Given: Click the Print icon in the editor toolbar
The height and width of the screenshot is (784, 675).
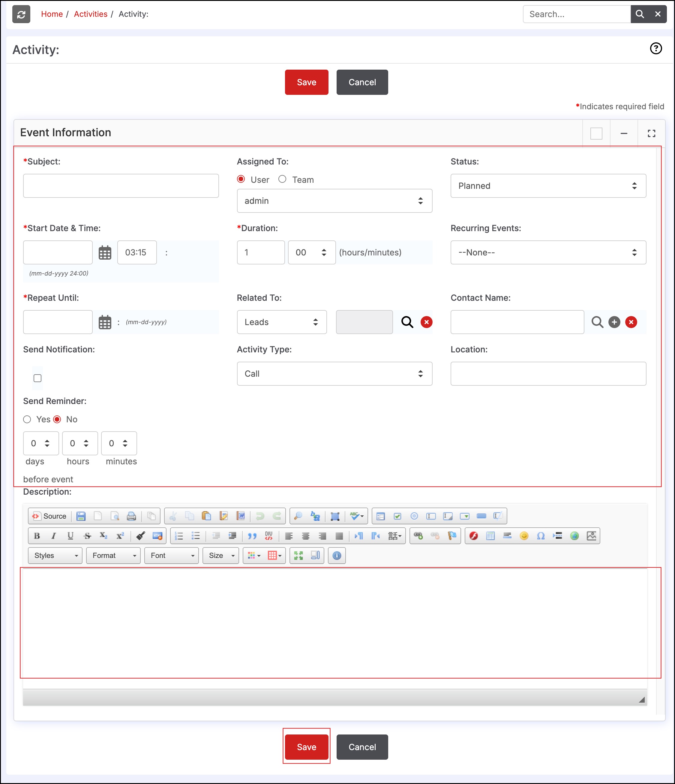Looking at the screenshot, I should pyautogui.click(x=131, y=516).
